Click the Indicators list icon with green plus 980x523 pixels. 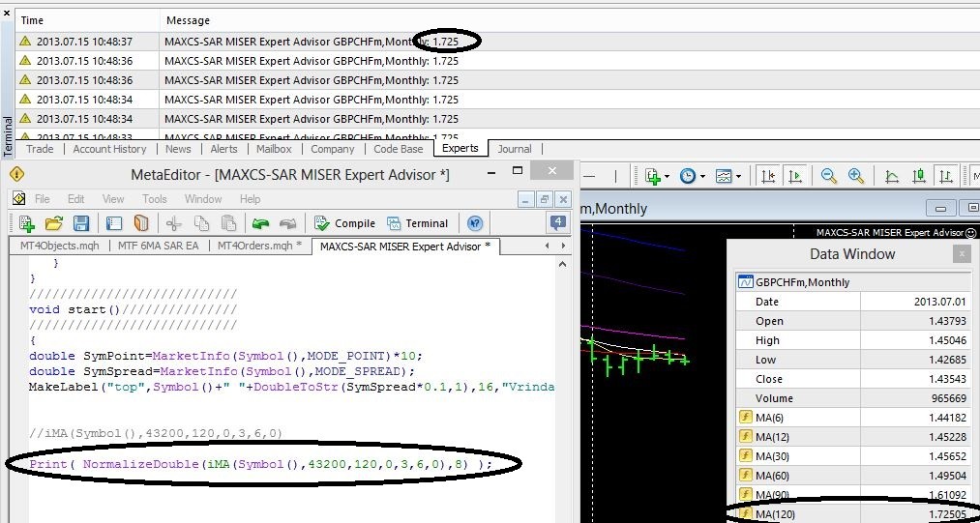click(652, 176)
